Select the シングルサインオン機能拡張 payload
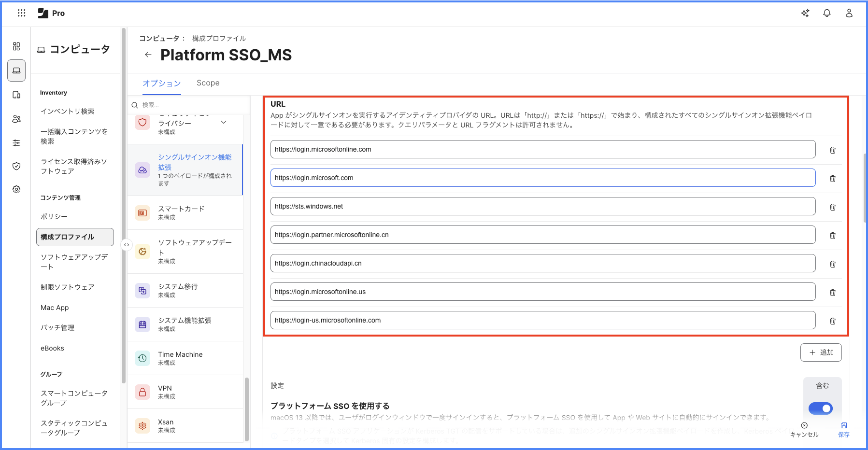 pos(185,170)
